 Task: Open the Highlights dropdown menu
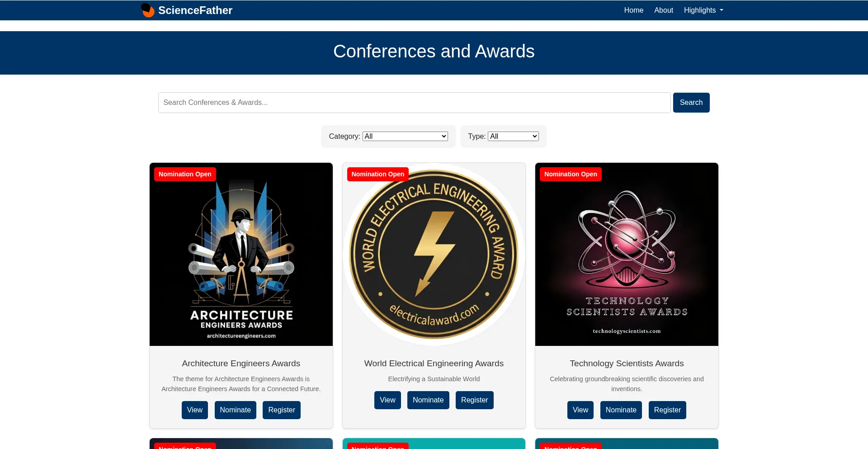[x=703, y=10]
